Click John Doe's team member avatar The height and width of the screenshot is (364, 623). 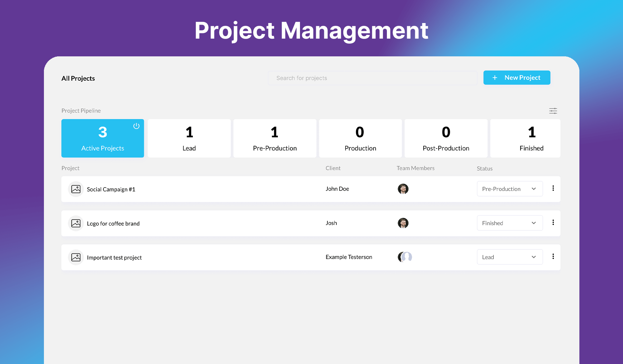tap(403, 189)
